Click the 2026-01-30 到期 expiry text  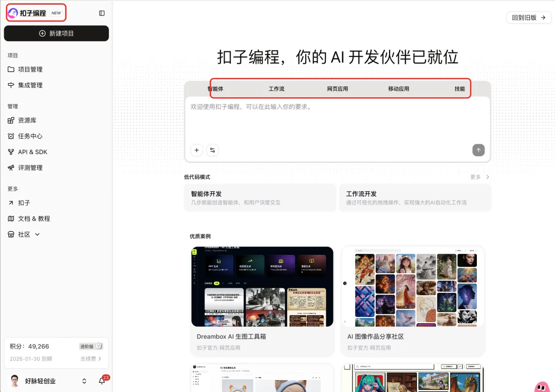tap(31, 359)
